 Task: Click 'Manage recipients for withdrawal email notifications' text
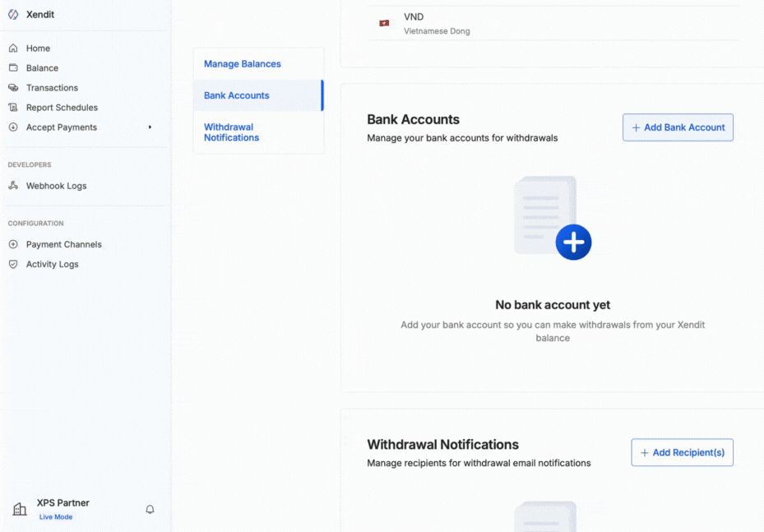point(479,463)
